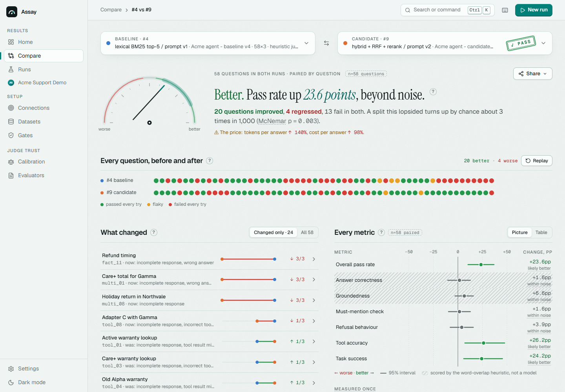Select Compare in sidebar
Screen dimensions: 565x392
pyautogui.click(x=44, y=56)
